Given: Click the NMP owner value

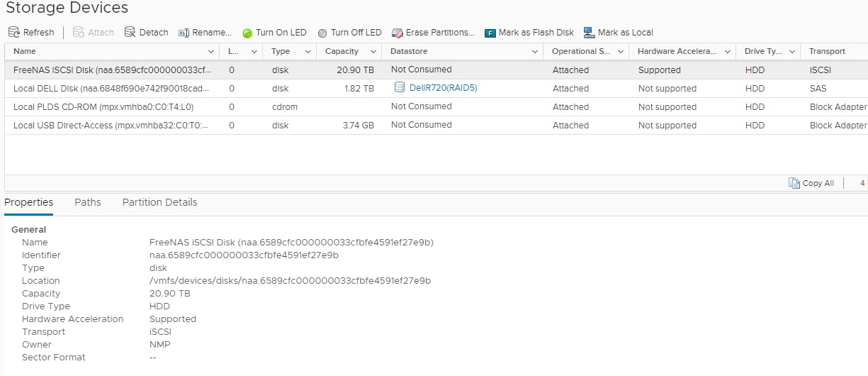Looking at the screenshot, I should 159,344.
